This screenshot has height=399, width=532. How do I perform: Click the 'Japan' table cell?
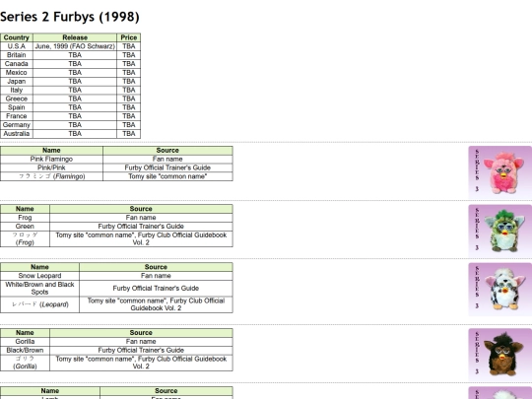coord(17,82)
